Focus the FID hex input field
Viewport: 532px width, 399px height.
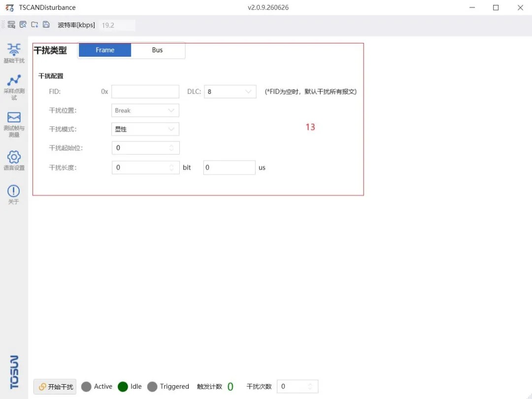[x=145, y=92]
